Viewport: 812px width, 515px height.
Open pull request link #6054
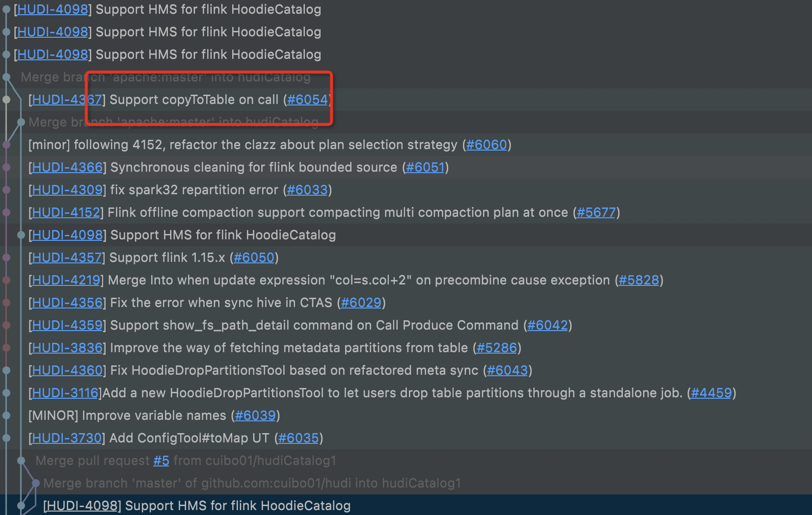pos(307,100)
